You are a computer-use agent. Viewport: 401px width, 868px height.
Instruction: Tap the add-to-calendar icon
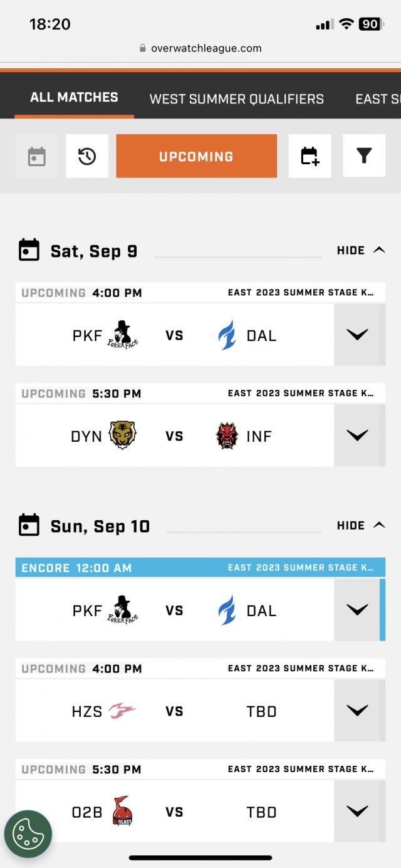click(x=310, y=156)
